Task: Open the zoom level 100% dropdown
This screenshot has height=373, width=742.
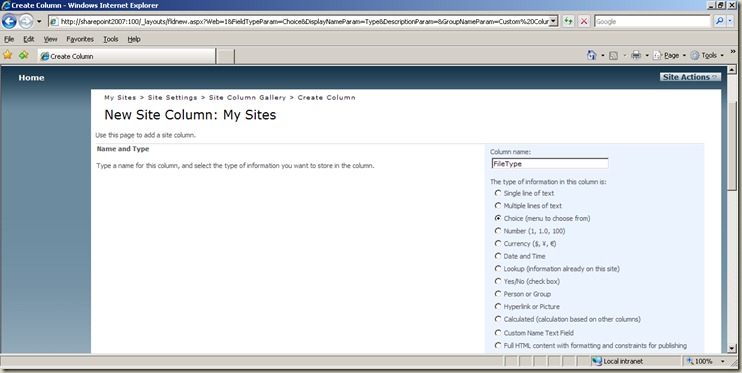Action: coord(723,361)
